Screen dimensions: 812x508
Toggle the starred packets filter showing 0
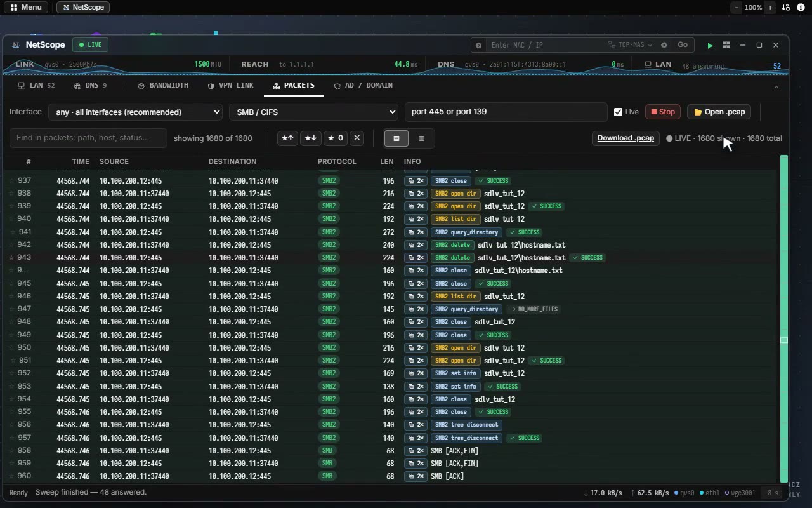click(x=334, y=138)
